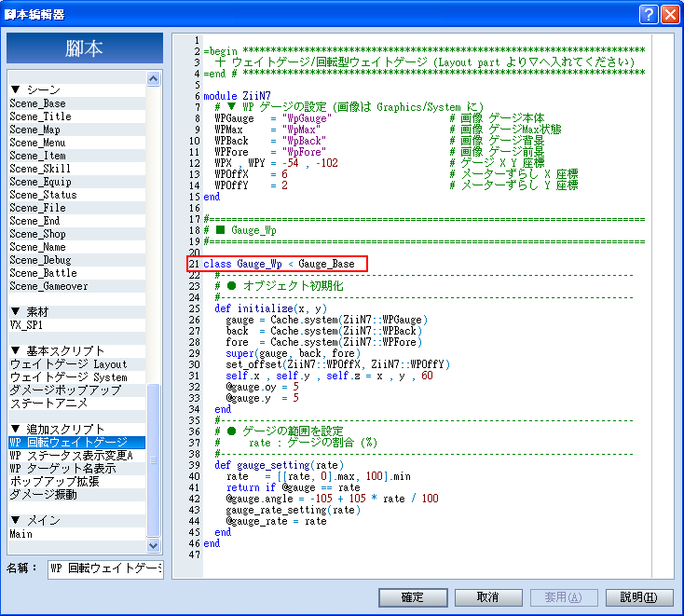Select WP 回転ウェイトゲージ highlighted script
The image size is (684, 616).
coord(76,443)
